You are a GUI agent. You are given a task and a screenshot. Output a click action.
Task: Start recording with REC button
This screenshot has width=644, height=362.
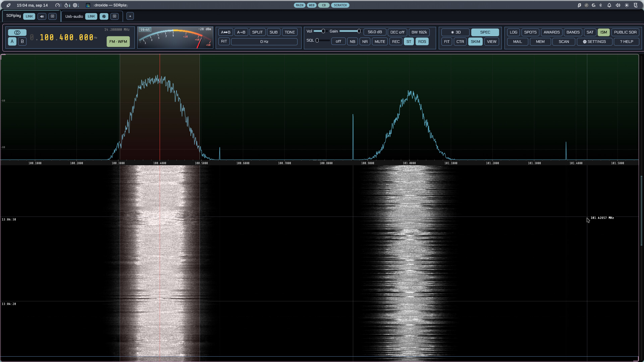coord(396,42)
